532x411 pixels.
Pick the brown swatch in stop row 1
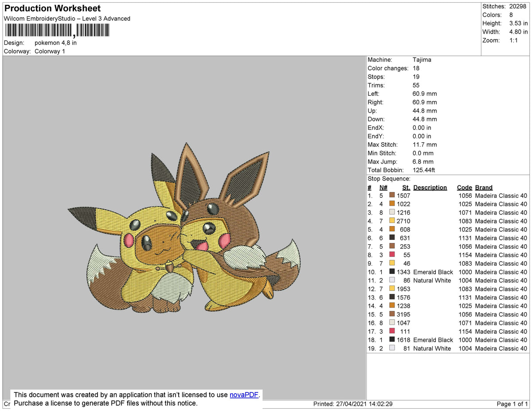tap(392, 196)
